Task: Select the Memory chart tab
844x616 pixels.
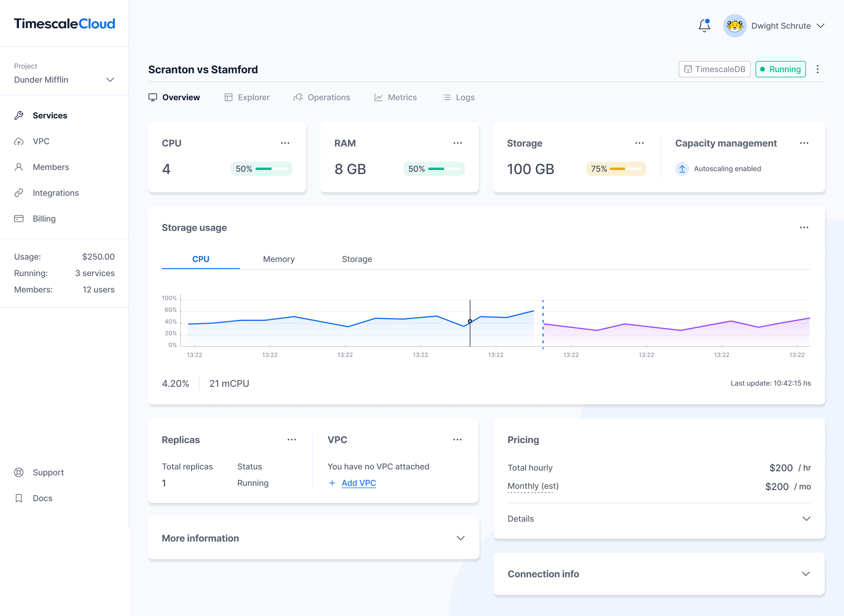Action: tap(278, 259)
